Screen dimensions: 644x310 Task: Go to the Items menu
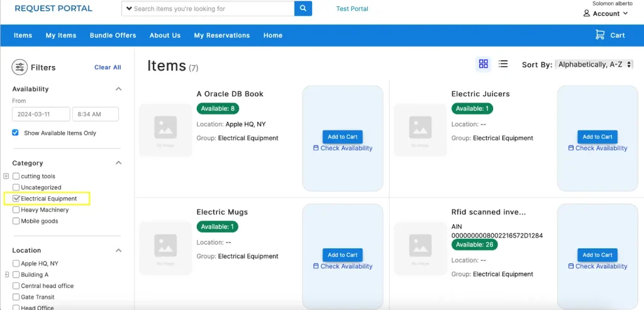pos(23,35)
